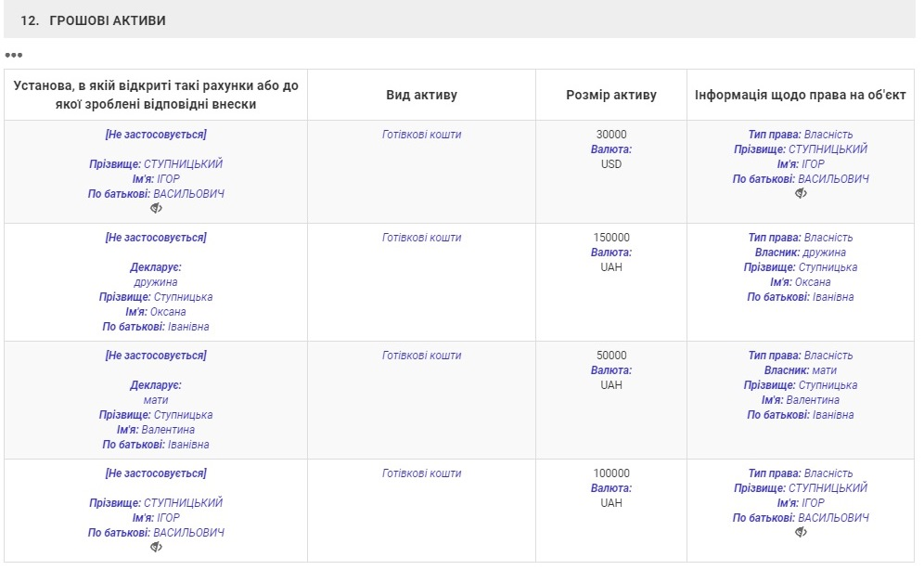Viewport: 924px width, 570px height.
Task: Click the crossed-eye icon in the 30000 USD row's rights column
Action: (x=801, y=194)
